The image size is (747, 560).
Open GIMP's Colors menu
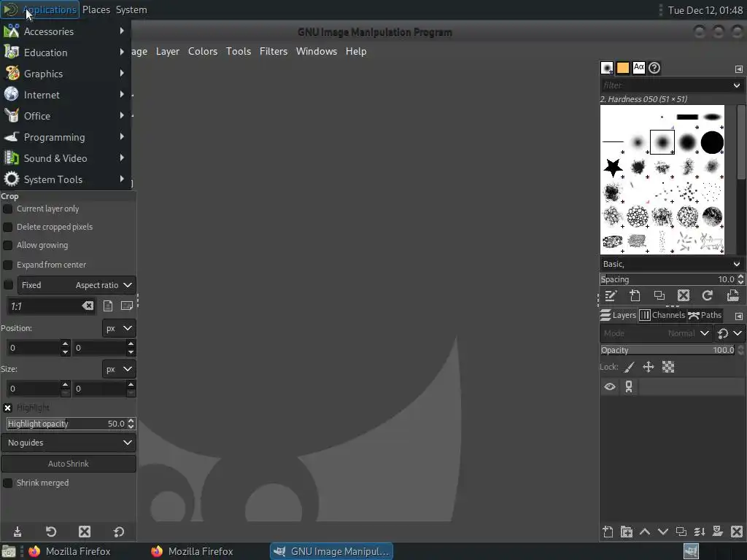pyautogui.click(x=203, y=52)
